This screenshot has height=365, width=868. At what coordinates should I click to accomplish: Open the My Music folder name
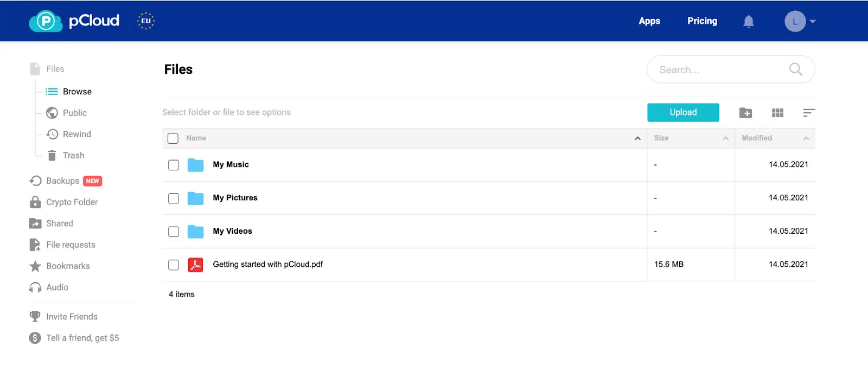tap(231, 164)
